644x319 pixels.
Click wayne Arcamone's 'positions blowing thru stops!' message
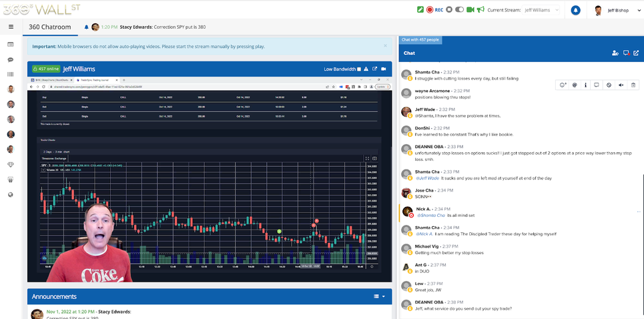coord(442,97)
